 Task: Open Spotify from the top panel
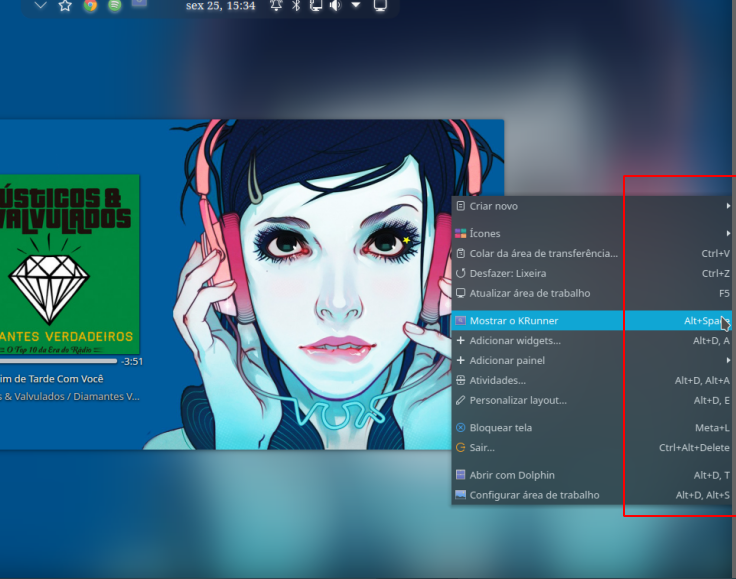tap(115, 5)
